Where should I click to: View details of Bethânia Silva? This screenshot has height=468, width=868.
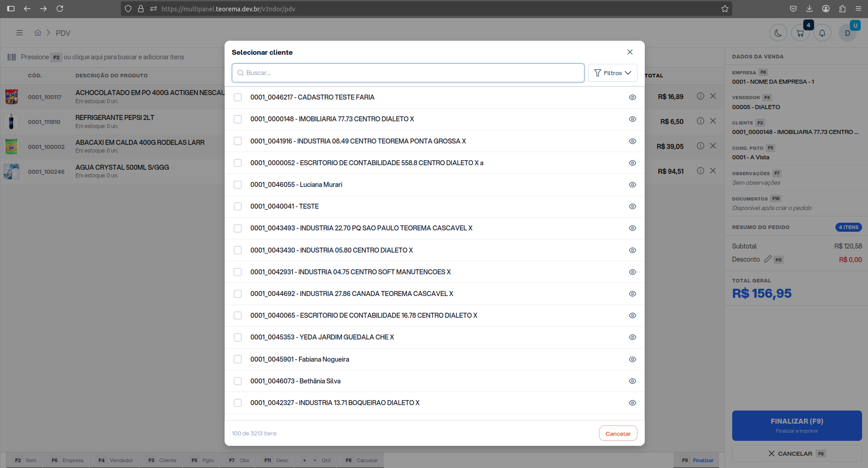(x=633, y=381)
